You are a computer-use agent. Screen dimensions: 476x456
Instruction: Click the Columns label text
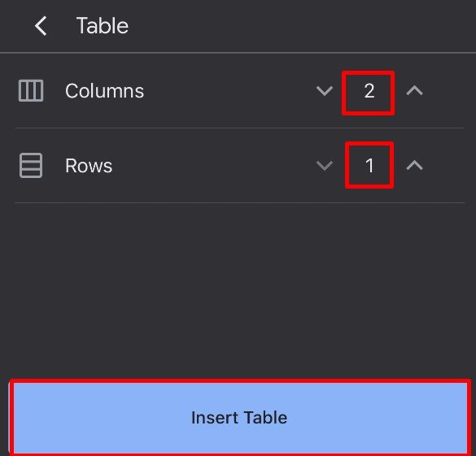[x=104, y=91]
